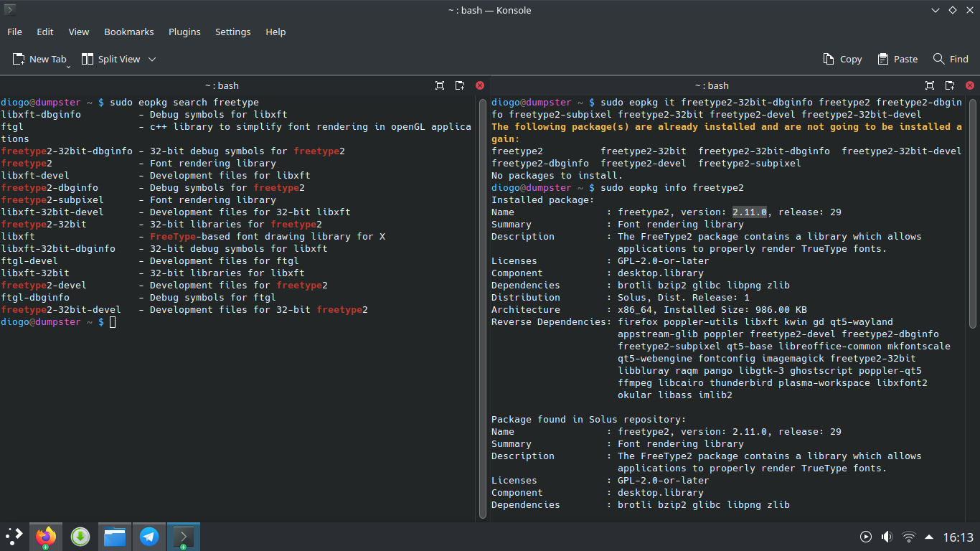Maximize the left terminal split pane
Viewport: 980px width, 551px height.
440,85
